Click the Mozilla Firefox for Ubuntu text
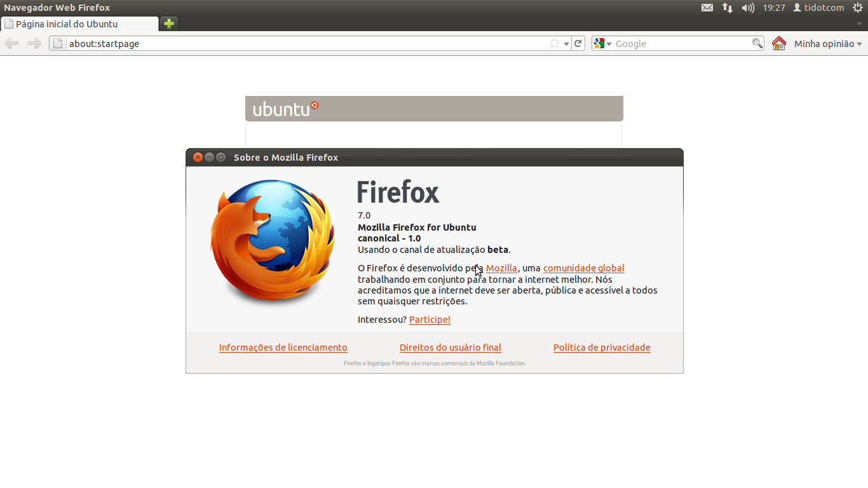The image size is (868, 488). 417,227
